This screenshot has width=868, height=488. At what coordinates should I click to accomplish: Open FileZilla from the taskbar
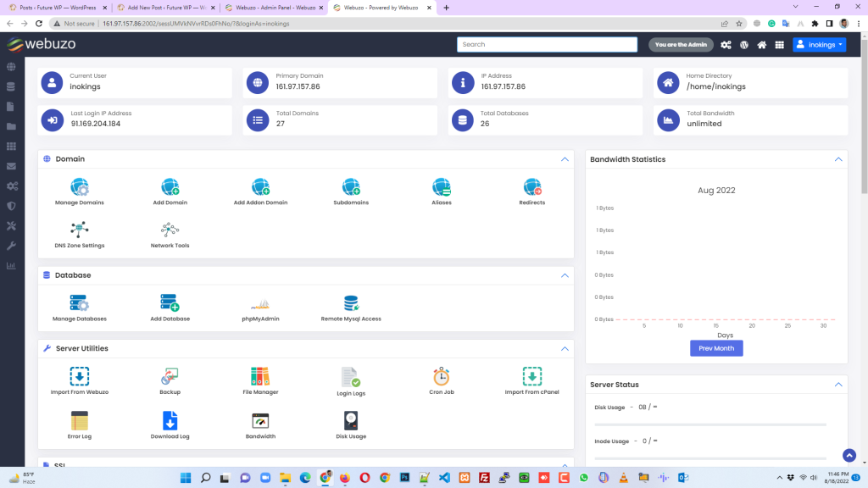point(484,478)
